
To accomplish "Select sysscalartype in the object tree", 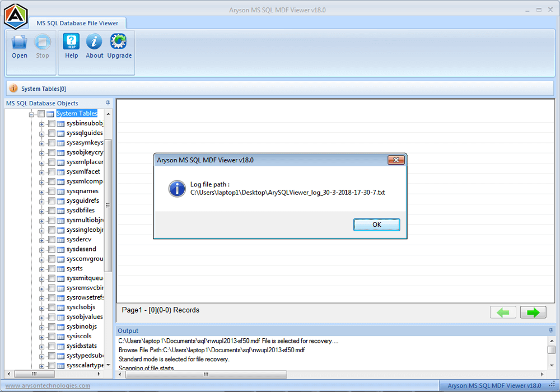I will (x=85, y=365).
